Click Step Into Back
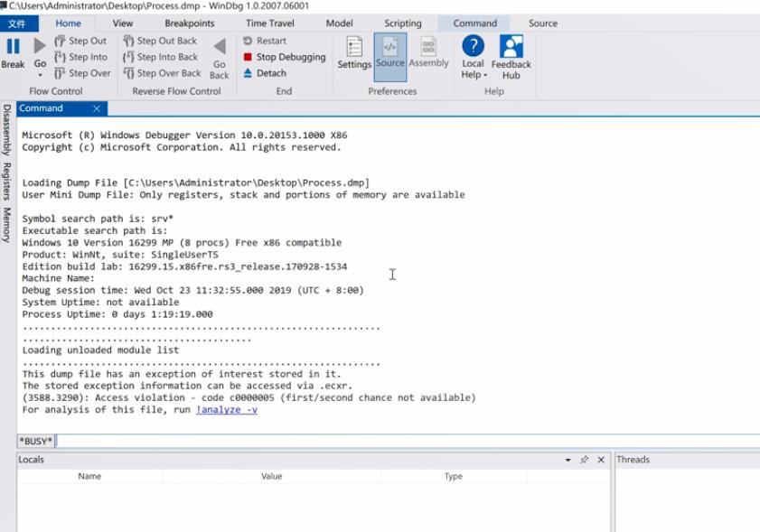 (161, 57)
